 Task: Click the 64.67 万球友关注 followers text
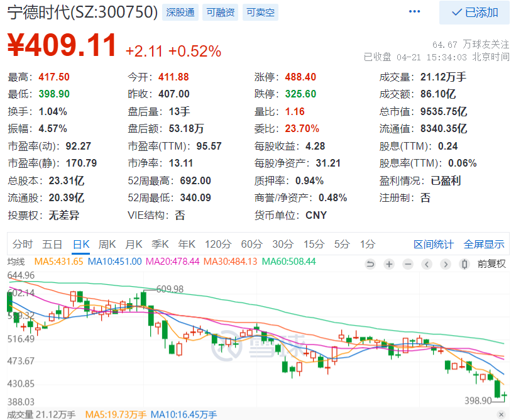click(471, 44)
